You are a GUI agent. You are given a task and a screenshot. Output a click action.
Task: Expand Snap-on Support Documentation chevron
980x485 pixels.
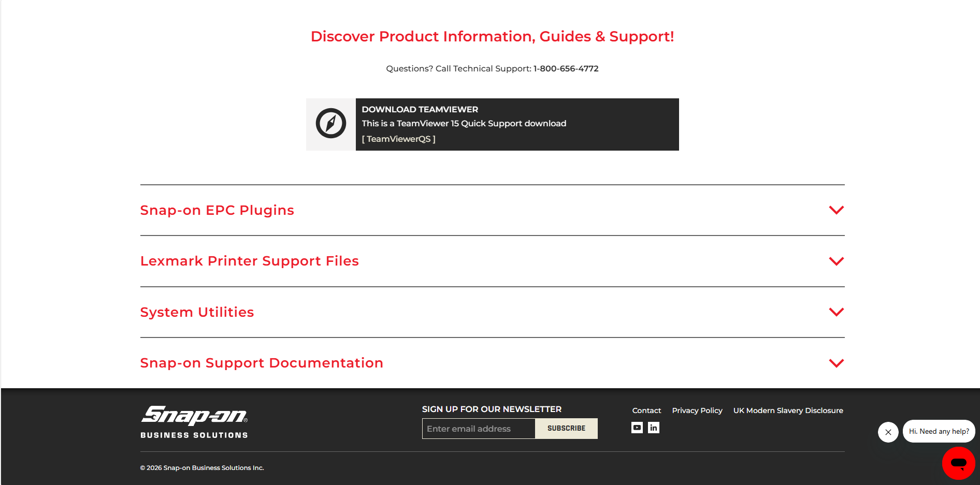pyautogui.click(x=837, y=363)
